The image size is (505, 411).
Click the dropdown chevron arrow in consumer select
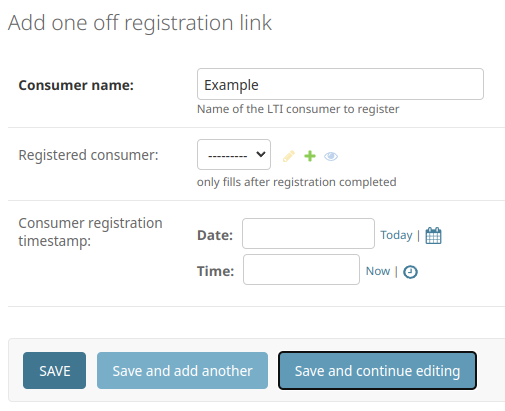(260, 154)
